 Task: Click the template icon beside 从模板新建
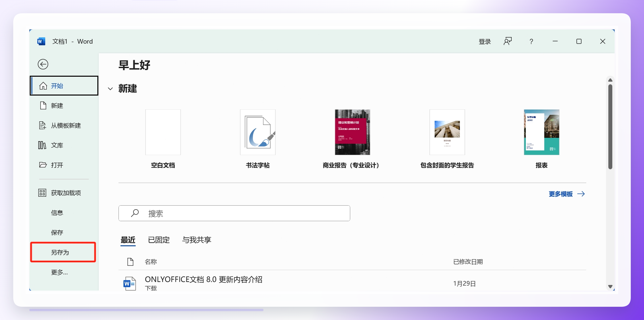[x=43, y=125]
